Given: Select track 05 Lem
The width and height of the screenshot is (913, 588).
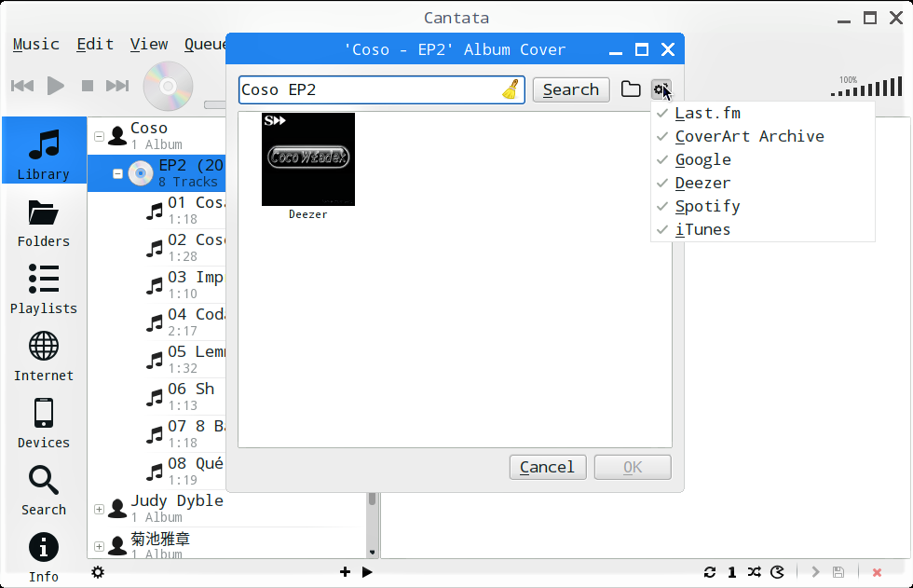Looking at the screenshot, I should 185,360.
